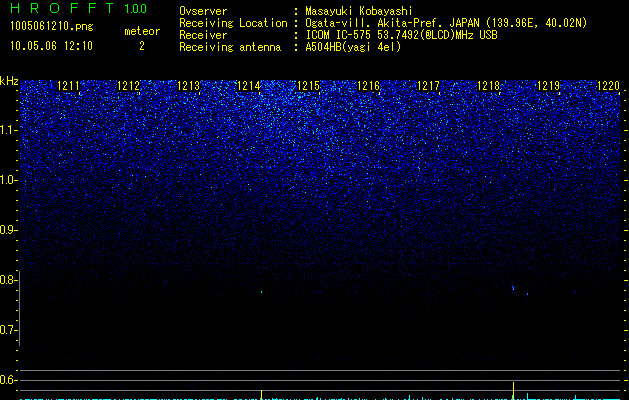Viewport: 629px width, 400px height.
Task: Click the meteor echo dot near 1214
Action: tap(262, 292)
